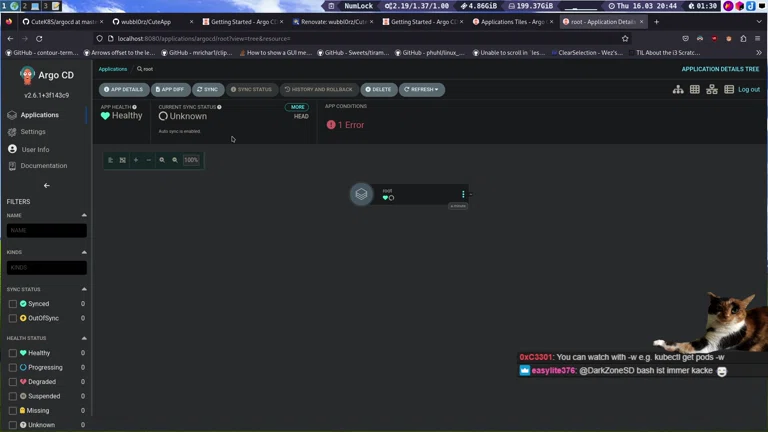The image size is (768, 432).
Task: Switch to the tree view layout icon
Action: [678, 89]
